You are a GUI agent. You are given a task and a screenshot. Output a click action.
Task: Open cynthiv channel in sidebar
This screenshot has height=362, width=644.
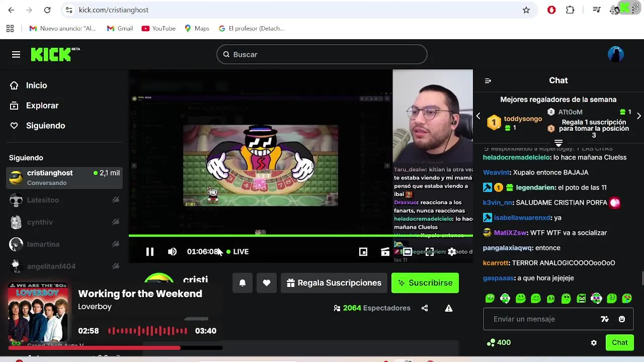point(64,222)
